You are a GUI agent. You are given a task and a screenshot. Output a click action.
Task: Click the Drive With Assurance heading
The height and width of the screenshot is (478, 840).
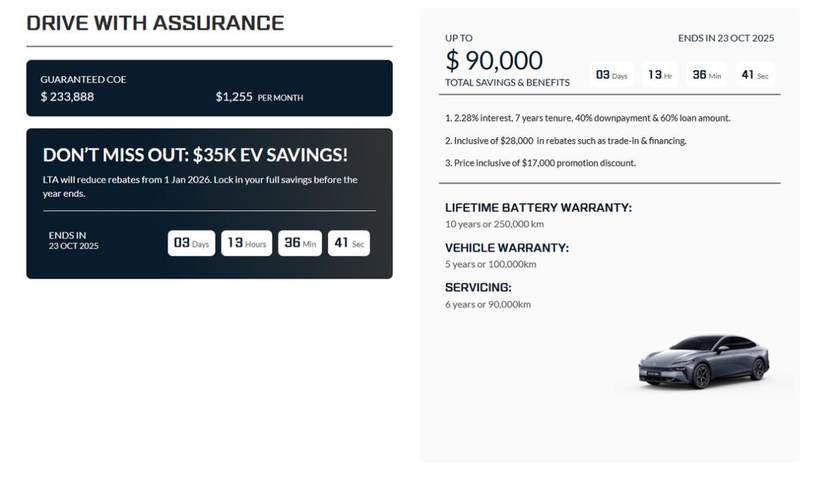155,23
